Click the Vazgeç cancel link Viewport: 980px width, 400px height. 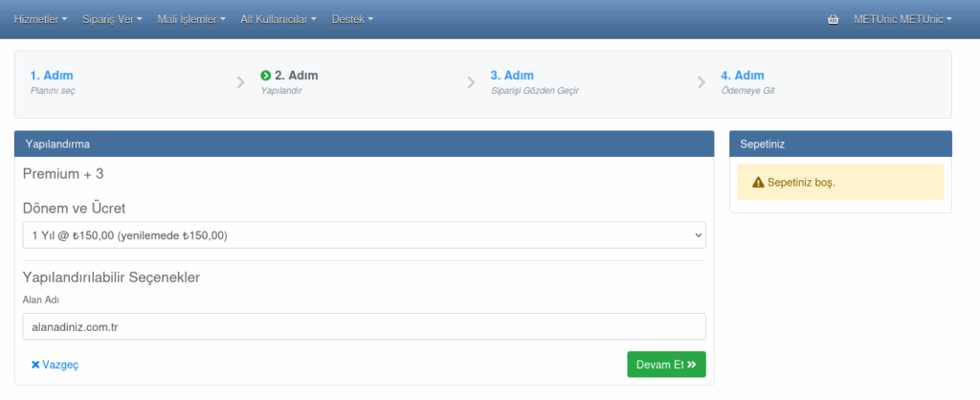coord(55,365)
